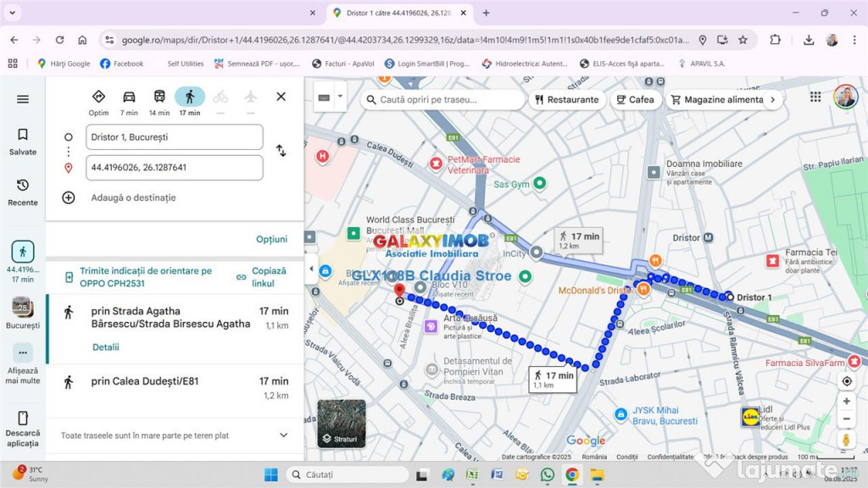Select route via Strada Agatha Bârsescu
Image resolution: width=868 pixels, height=488 pixels.
[x=175, y=329]
